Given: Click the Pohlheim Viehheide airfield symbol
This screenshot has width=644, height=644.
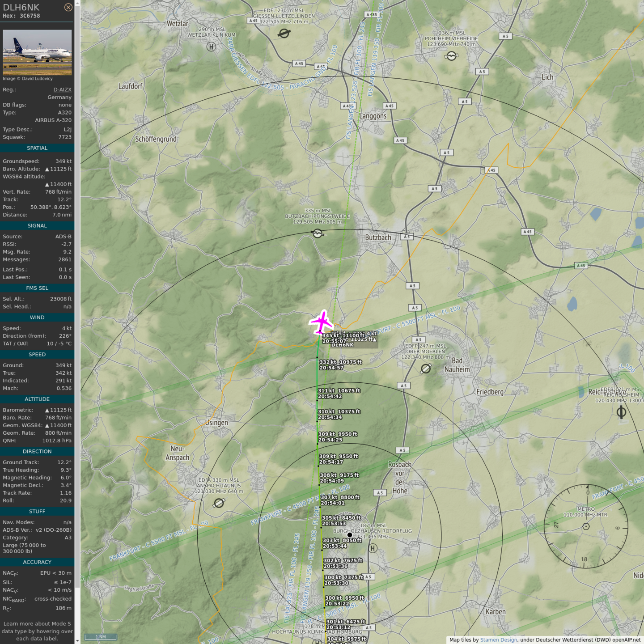Looking at the screenshot, I should pos(452,56).
